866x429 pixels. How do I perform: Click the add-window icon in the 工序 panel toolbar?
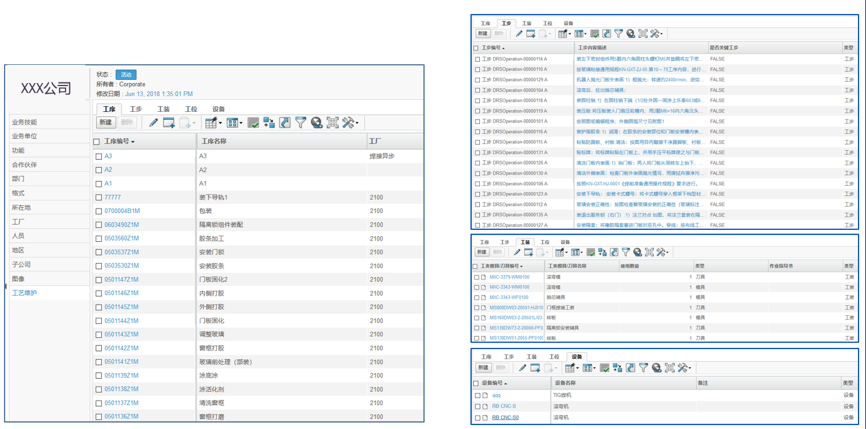pos(169,123)
